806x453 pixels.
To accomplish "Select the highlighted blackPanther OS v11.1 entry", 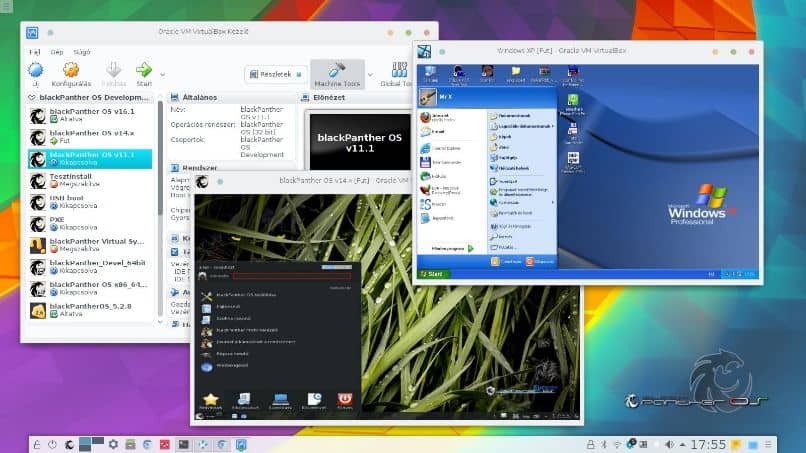I will 90,158.
